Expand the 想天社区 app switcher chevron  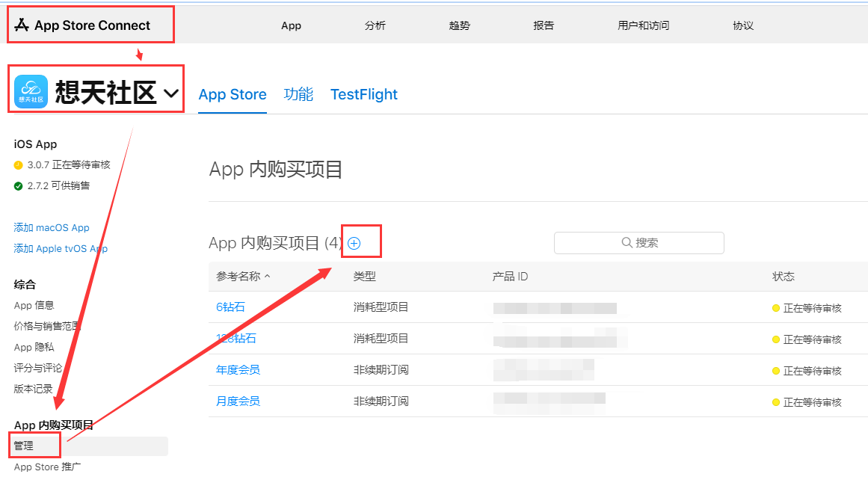tap(172, 93)
